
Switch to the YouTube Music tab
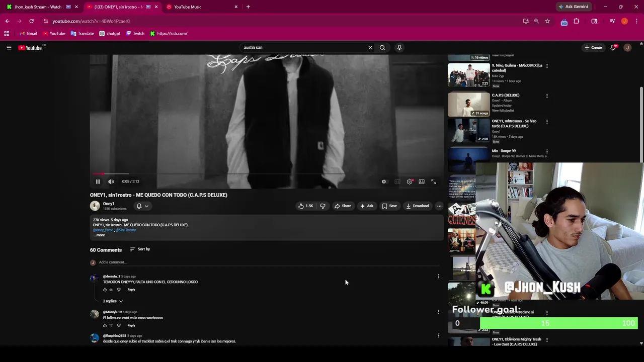coord(201,7)
